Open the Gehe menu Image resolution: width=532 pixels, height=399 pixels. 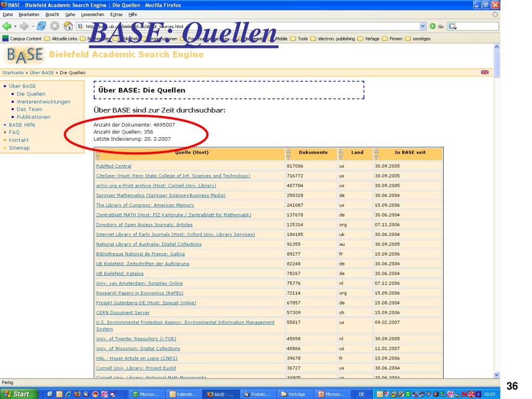pyautogui.click(x=70, y=14)
